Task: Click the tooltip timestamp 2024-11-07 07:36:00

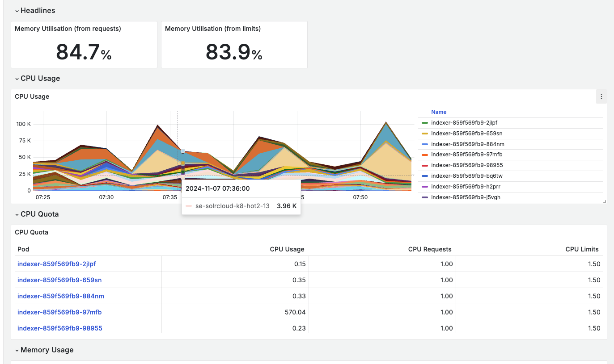Action: (218, 188)
